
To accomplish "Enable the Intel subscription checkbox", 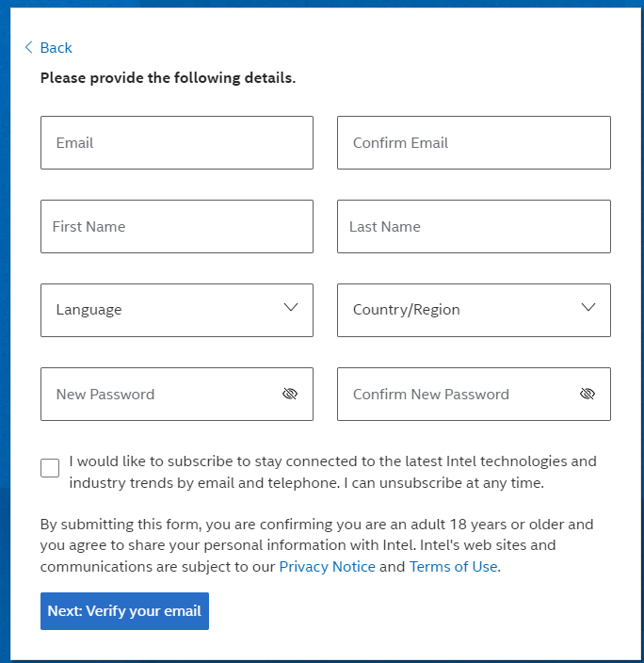I will (50, 468).
